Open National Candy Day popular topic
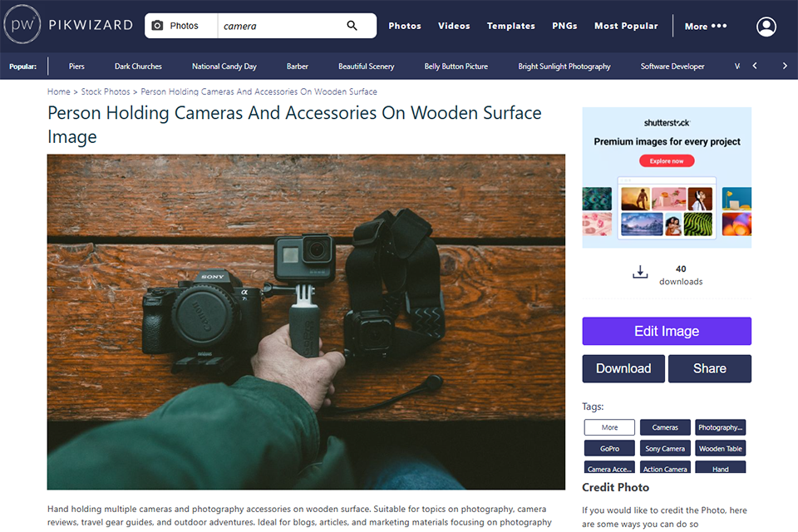The width and height of the screenshot is (798, 532). [224, 66]
